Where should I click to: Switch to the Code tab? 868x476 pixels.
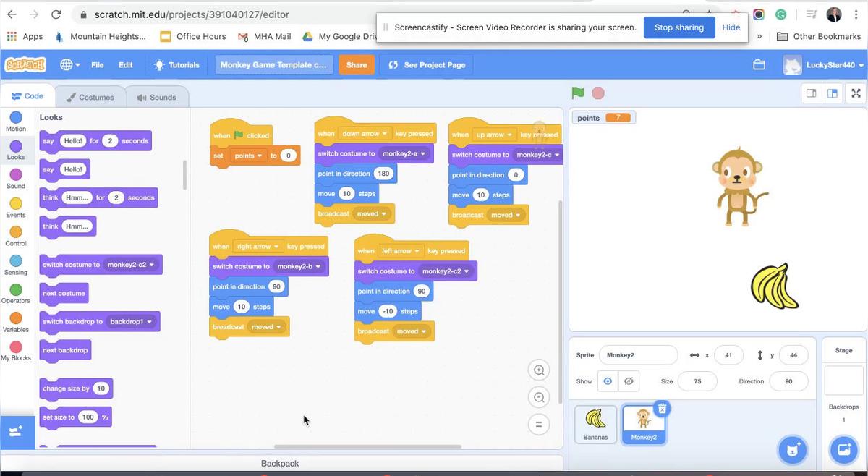click(x=27, y=96)
